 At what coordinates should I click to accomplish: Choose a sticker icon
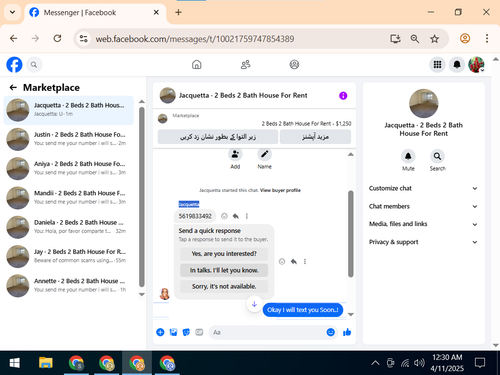point(186,332)
